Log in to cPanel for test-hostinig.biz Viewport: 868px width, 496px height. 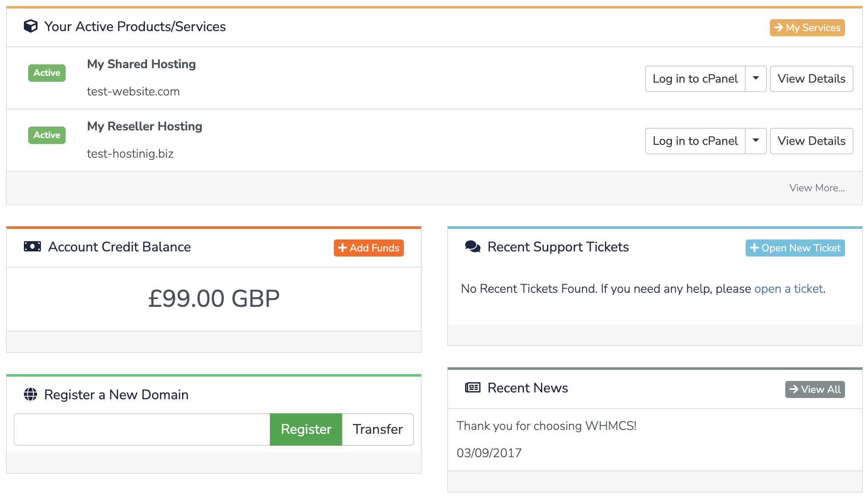695,141
